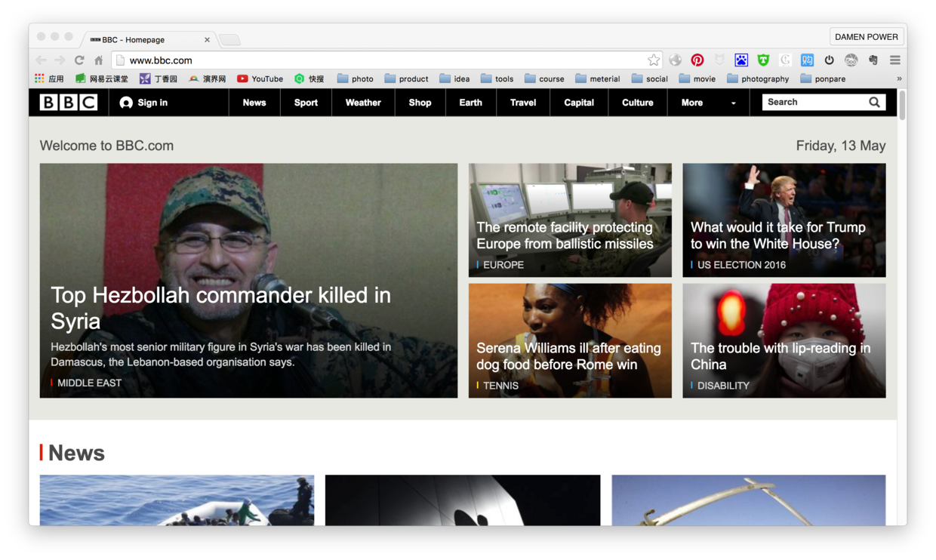The height and width of the screenshot is (560, 936).
Task: Open the Weather nav item
Action: click(x=363, y=103)
